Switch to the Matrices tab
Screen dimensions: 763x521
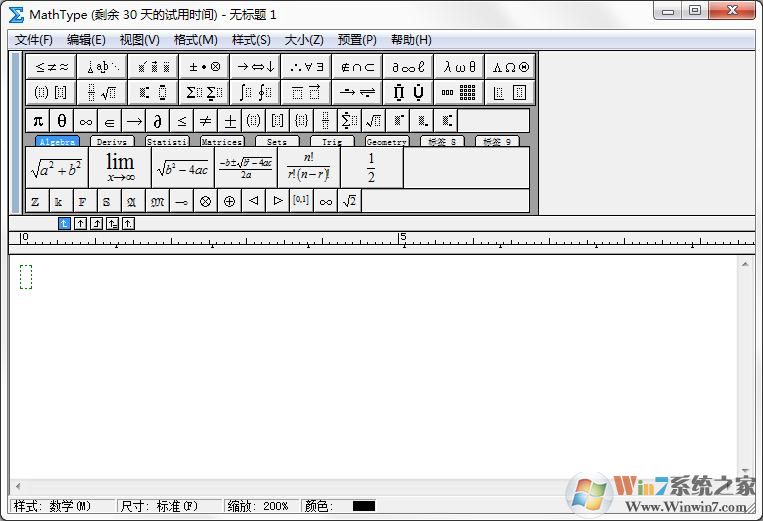pos(221,142)
